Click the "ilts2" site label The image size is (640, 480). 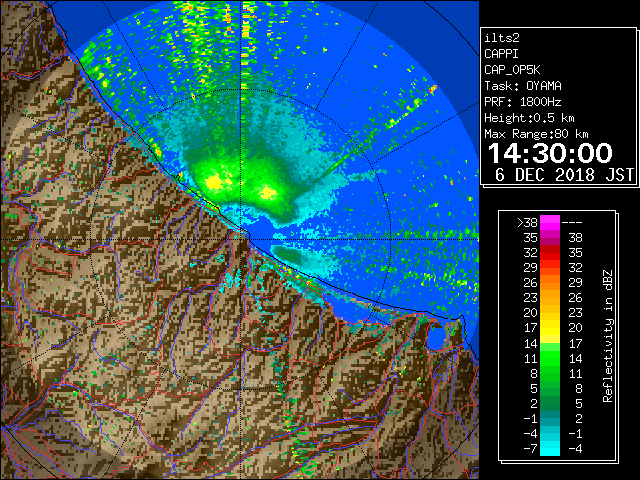pos(502,38)
